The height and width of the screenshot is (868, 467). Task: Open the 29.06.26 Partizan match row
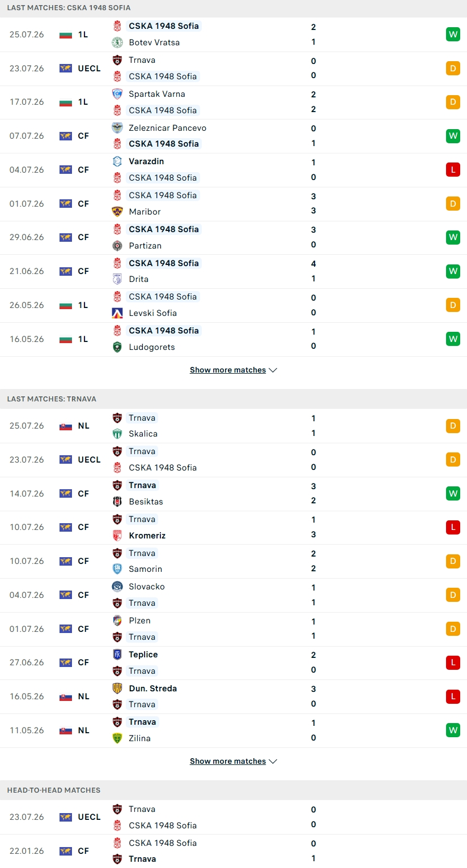click(x=233, y=237)
